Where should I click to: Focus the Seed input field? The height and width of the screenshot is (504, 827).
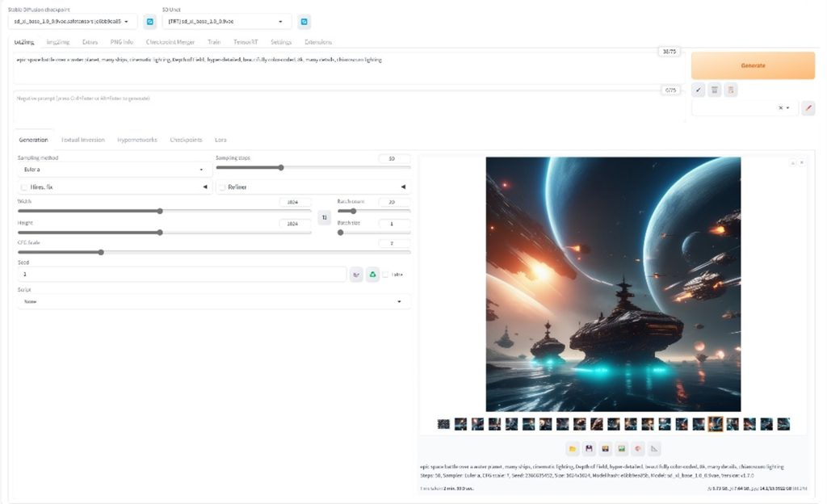tap(182, 274)
